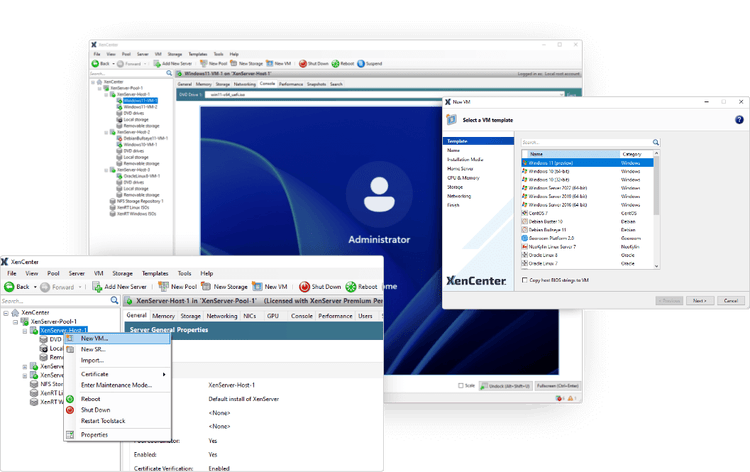
Task: Click blue help icon in New VM wizard
Action: pos(739,120)
